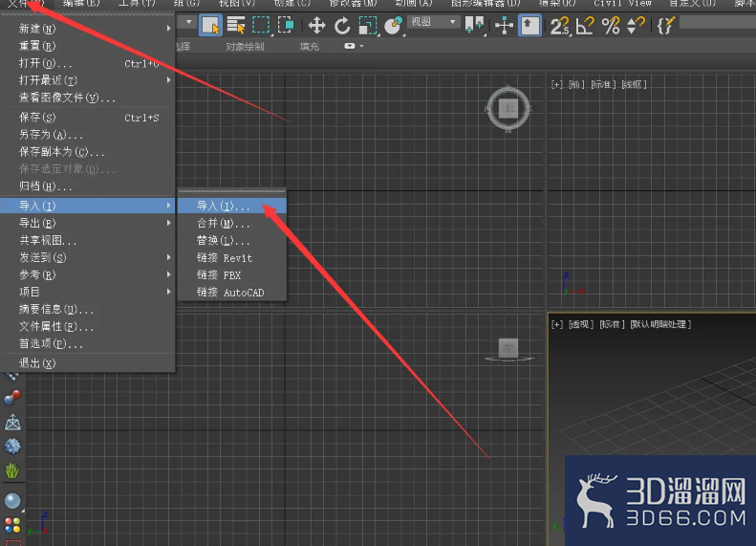Expand 导出(E) submenu

[x=88, y=223]
